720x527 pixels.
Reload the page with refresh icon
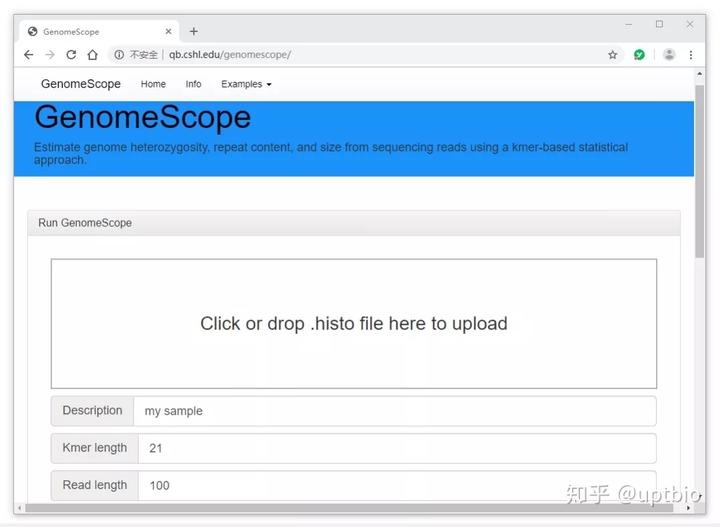(x=71, y=55)
